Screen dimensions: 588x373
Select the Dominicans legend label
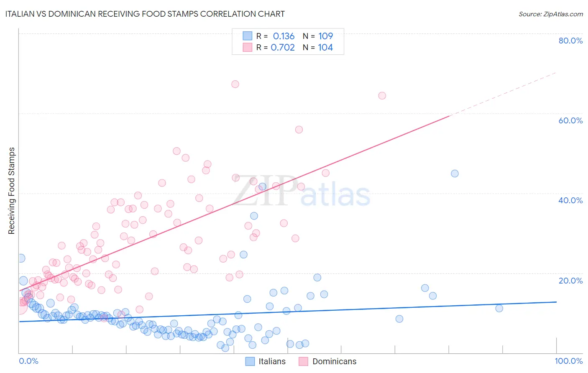[335, 361]
